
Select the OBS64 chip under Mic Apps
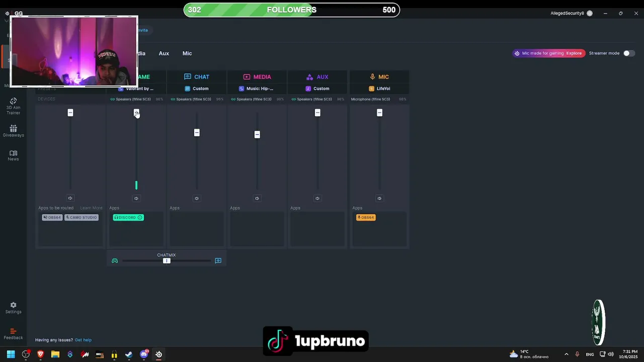366,217
